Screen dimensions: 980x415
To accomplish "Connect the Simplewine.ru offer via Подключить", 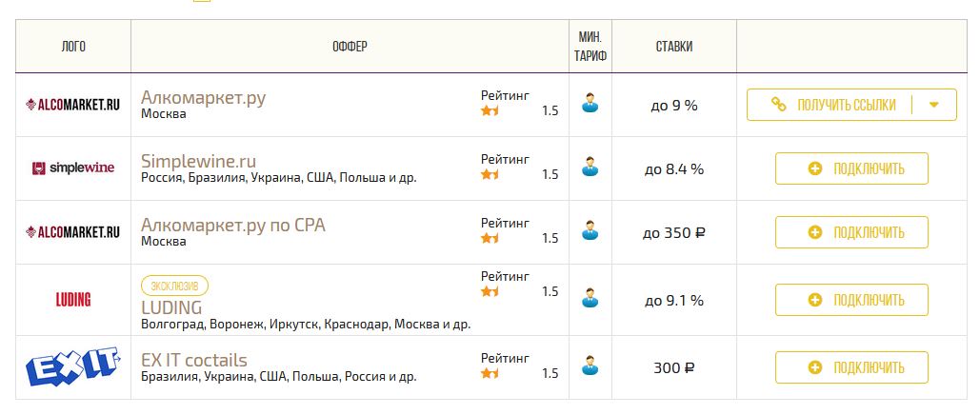I will [851, 168].
